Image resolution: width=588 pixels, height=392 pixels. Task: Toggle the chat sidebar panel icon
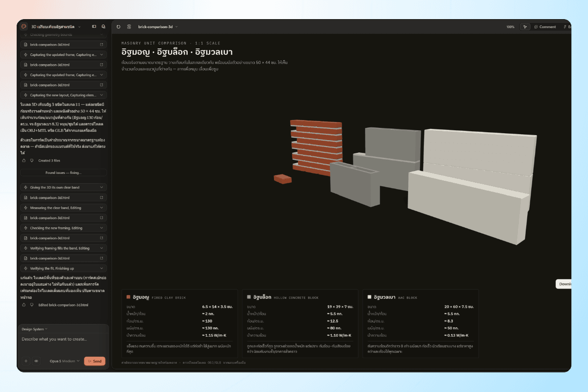pos(94,26)
